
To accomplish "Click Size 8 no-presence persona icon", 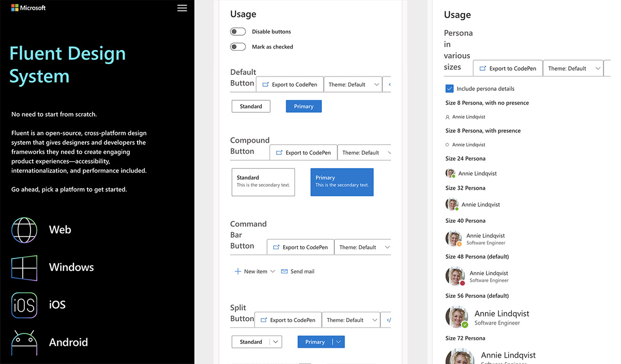I will tap(448, 117).
